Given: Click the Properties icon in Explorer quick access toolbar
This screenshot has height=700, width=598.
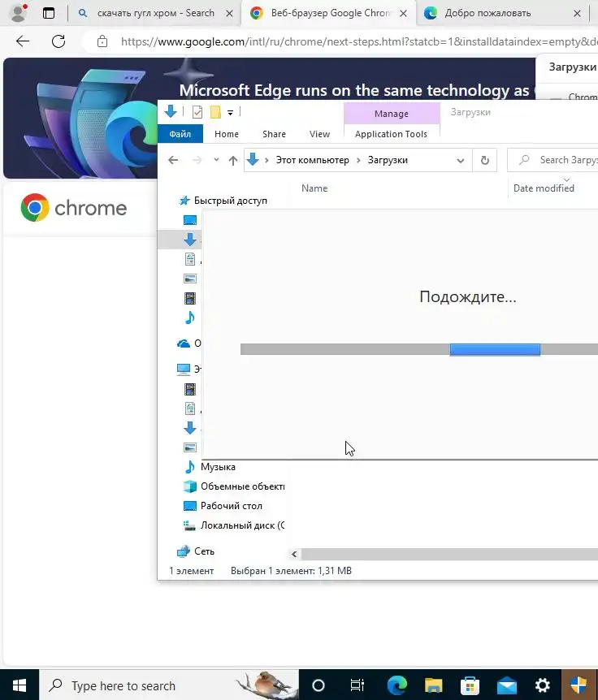Looking at the screenshot, I should 197,111.
